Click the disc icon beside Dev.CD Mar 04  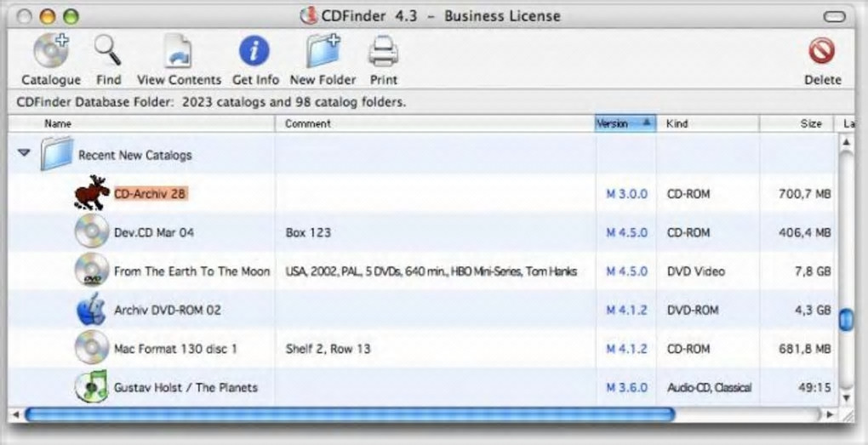92,231
